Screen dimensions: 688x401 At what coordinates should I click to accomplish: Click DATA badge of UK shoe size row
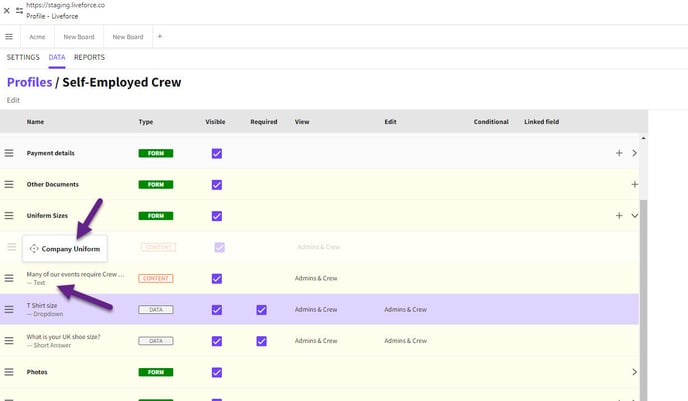tap(156, 341)
